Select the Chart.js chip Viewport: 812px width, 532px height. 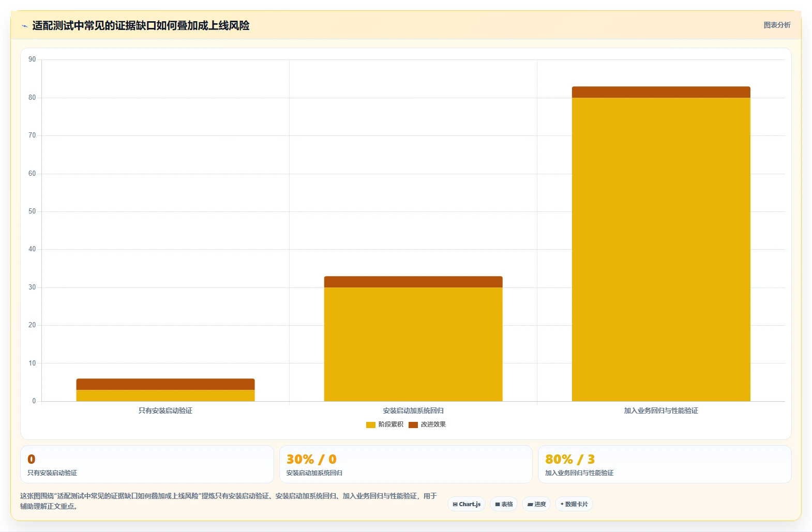pyautogui.click(x=467, y=504)
